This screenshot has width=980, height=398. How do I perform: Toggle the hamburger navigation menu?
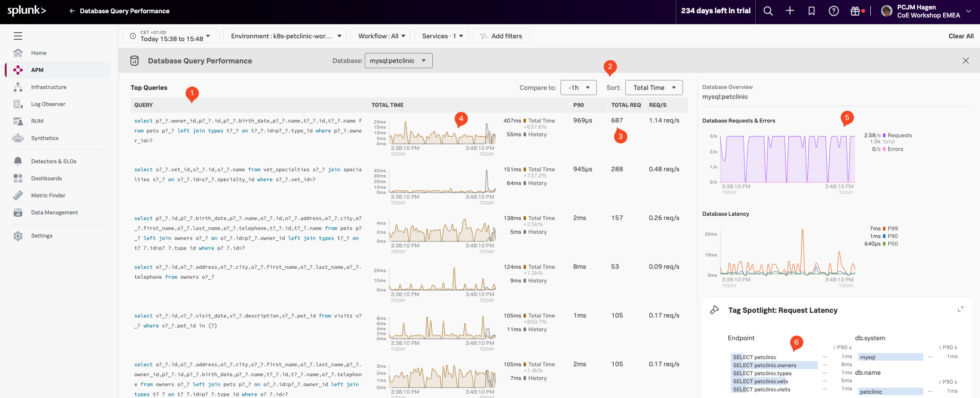(x=18, y=36)
